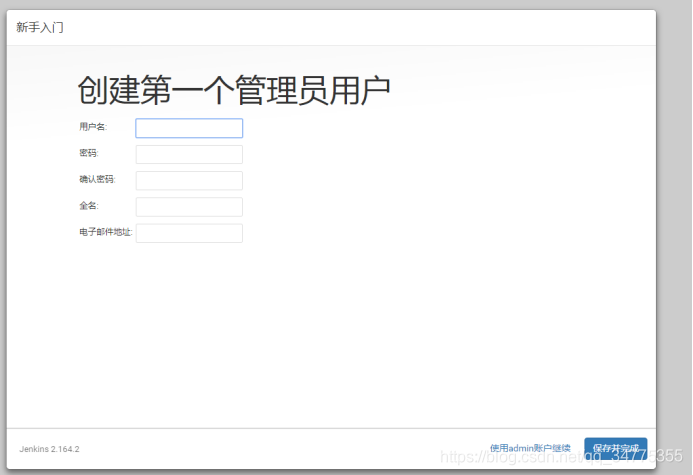Click the 新手入门 header text
Image resolution: width=693 pixels, height=475 pixels.
point(40,27)
